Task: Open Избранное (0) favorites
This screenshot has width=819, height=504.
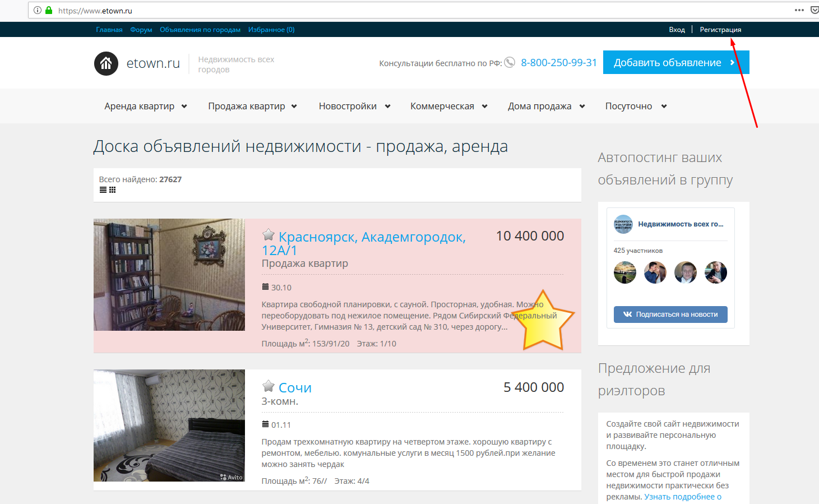Action: [271, 30]
